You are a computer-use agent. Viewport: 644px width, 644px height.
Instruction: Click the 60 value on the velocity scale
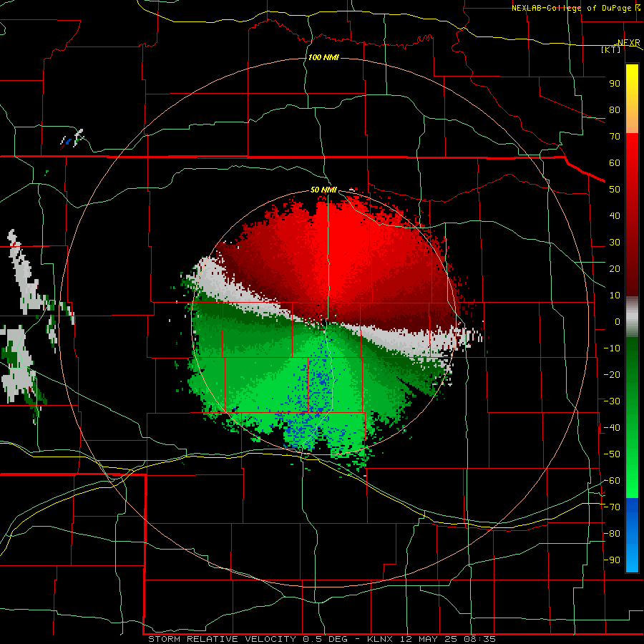(x=615, y=162)
